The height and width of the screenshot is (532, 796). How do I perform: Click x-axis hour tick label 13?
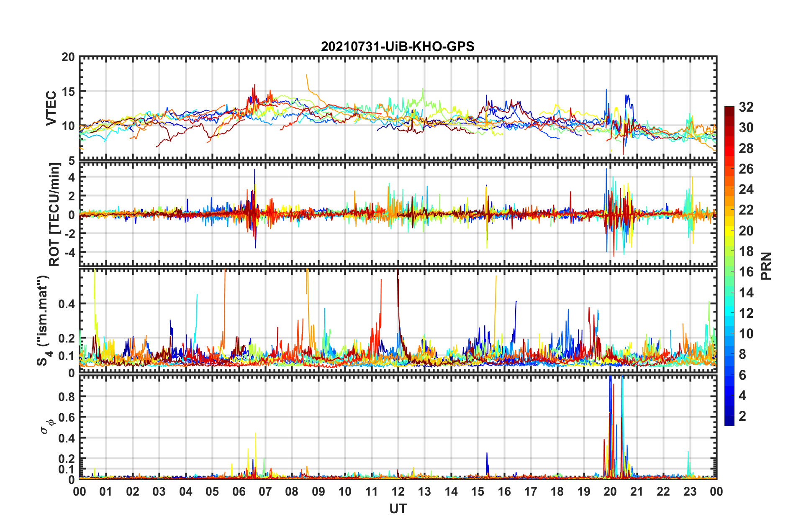click(x=424, y=491)
